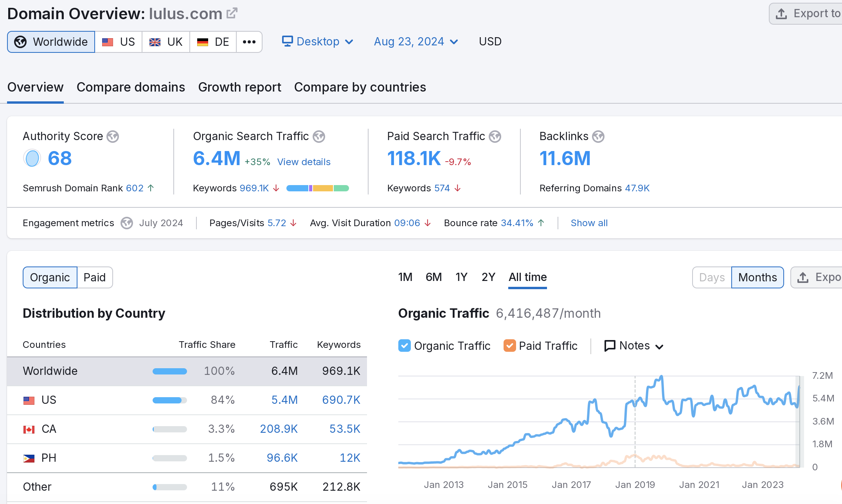Click Show all engagement metrics link
The image size is (842, 504).
(x=589, y=223)
